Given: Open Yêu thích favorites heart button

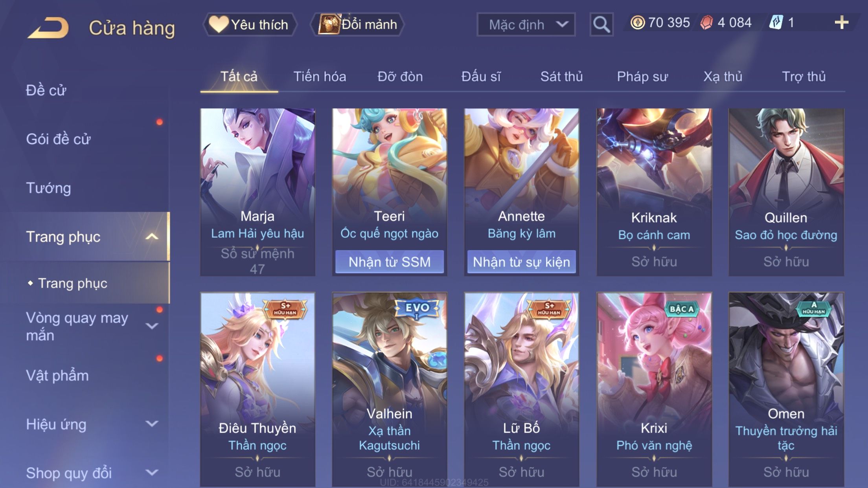Looking at the screenshot, I should click(250, 24).
